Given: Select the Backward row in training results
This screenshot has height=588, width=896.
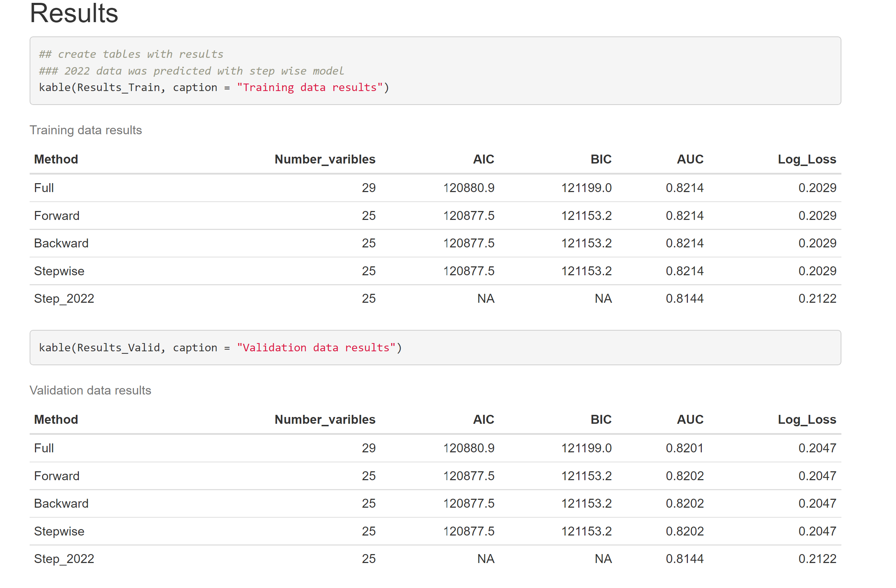Looking at the screenshot, I should pyautogui.click(x=61, y=243).
